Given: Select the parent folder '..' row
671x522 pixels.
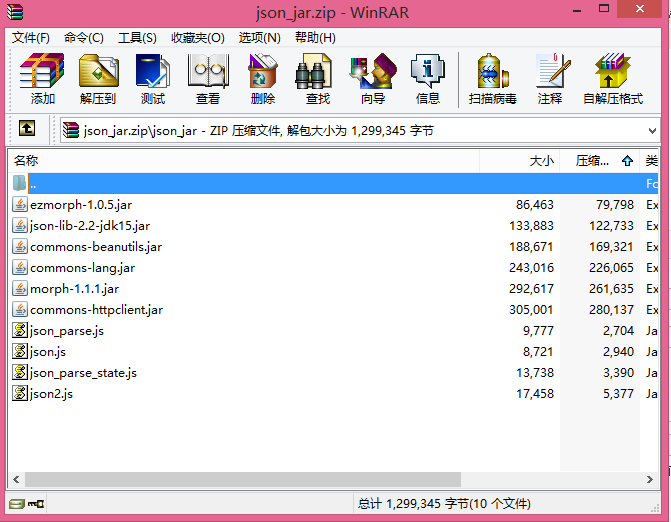Looking at the screenshot, I should [x=334, y=184].
